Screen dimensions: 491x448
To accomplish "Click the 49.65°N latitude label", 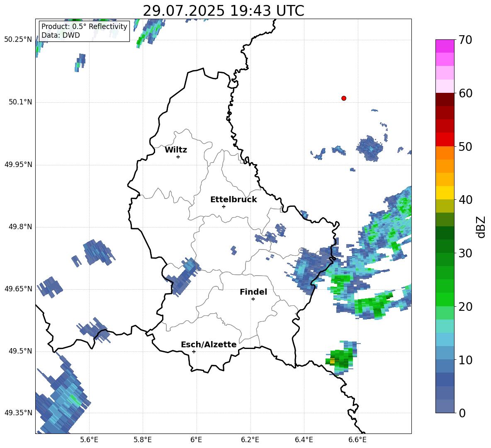I will [18, 288].
